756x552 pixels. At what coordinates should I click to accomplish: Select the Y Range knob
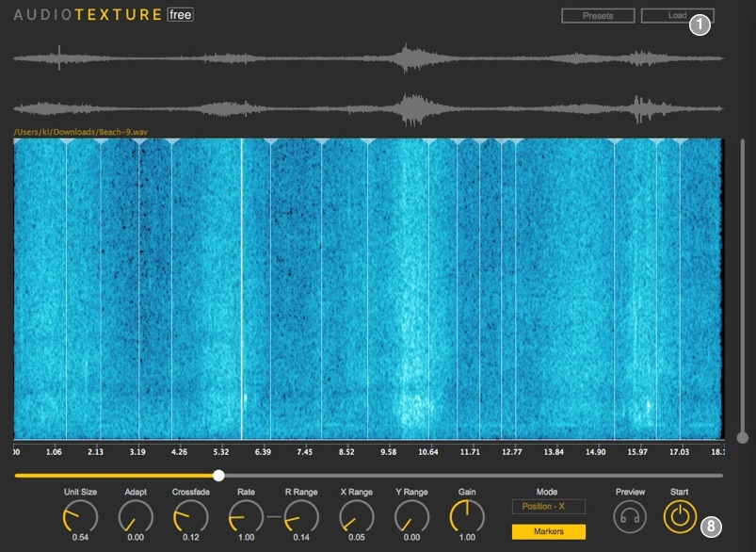click(412, 517)
